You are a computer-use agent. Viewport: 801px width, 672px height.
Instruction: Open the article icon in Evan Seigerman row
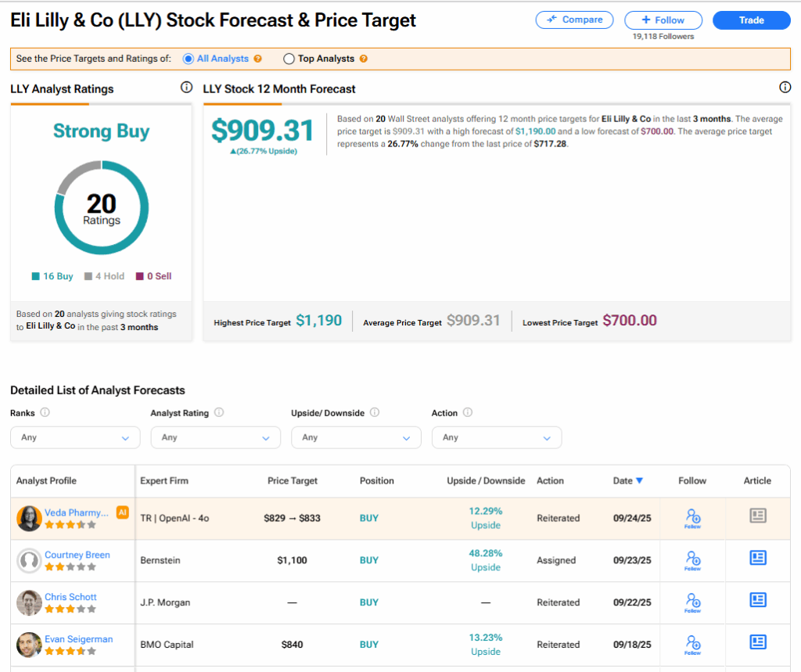[x=757, y=641]
